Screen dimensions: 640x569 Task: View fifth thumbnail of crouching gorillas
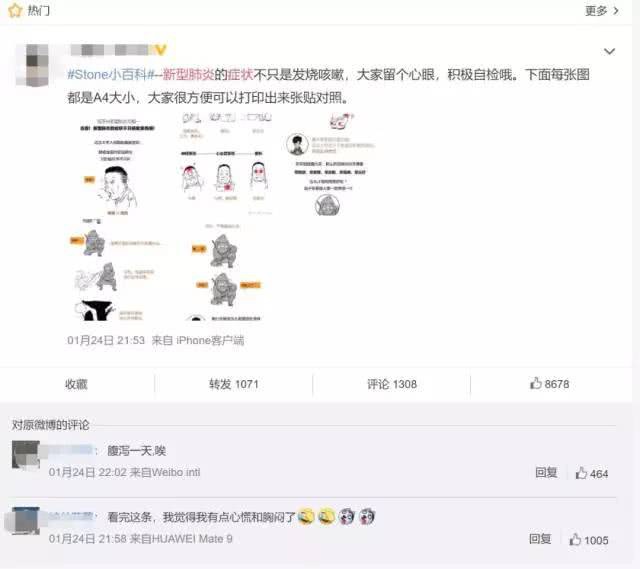click(x=226, y=271)
